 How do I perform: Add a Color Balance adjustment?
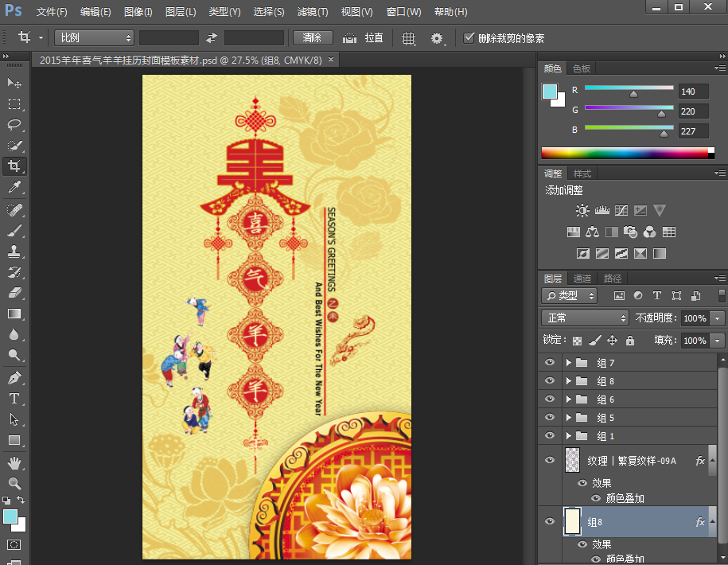[592, 232]
